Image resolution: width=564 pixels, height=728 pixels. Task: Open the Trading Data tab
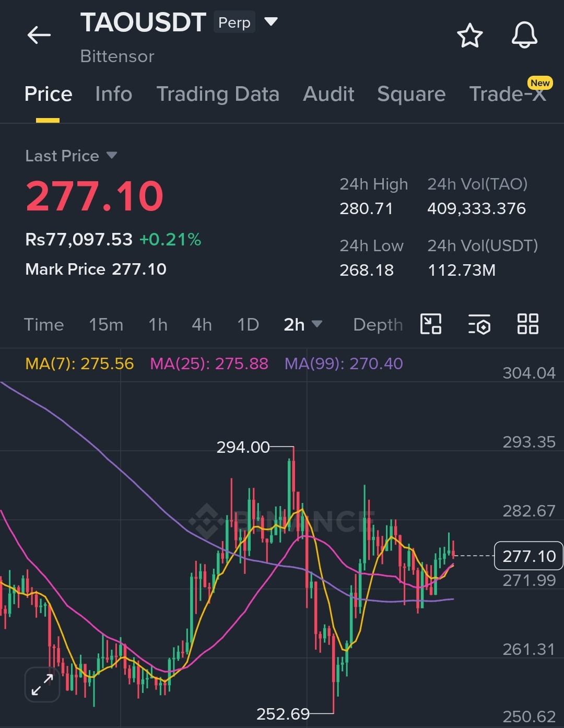coord(218,94)
